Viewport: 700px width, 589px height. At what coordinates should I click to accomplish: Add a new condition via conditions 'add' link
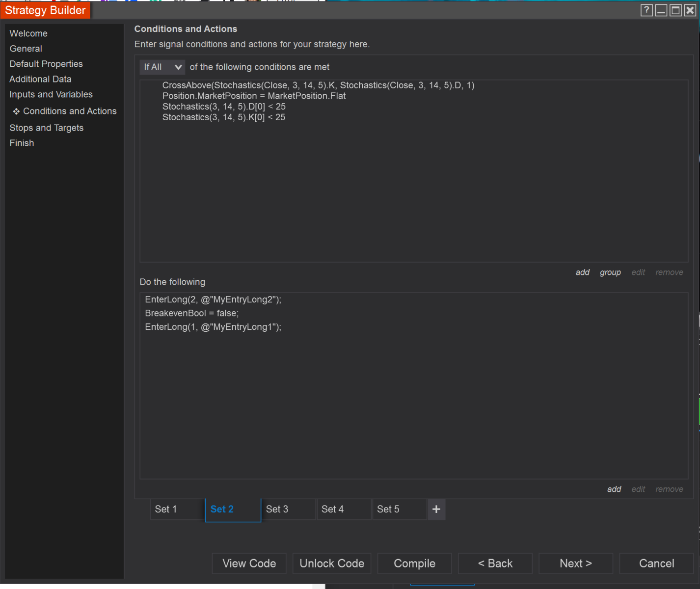click(x=583, y=272)
